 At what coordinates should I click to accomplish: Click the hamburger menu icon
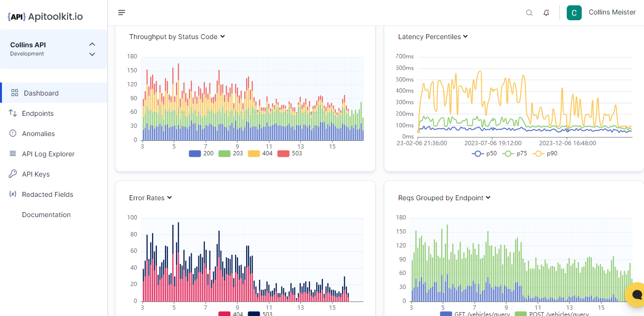[x=122, y=13]
